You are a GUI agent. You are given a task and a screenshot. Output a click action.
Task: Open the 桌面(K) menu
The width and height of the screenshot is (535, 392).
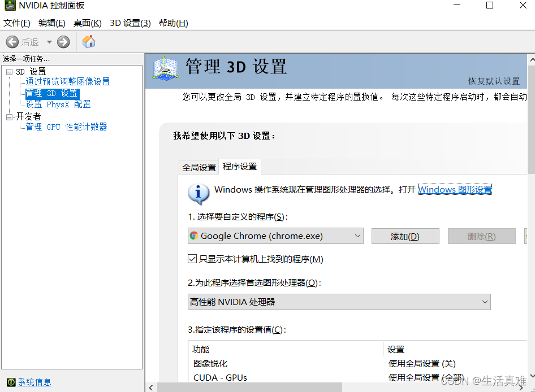(87, 23)
